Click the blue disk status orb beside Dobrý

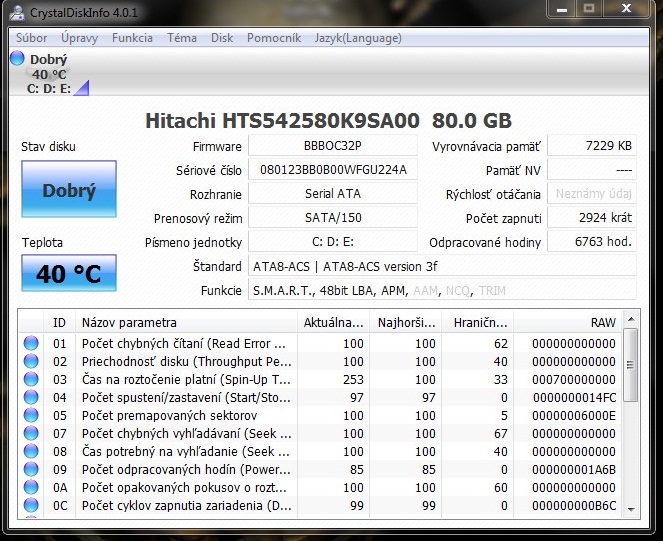click(x=17, y=59)
